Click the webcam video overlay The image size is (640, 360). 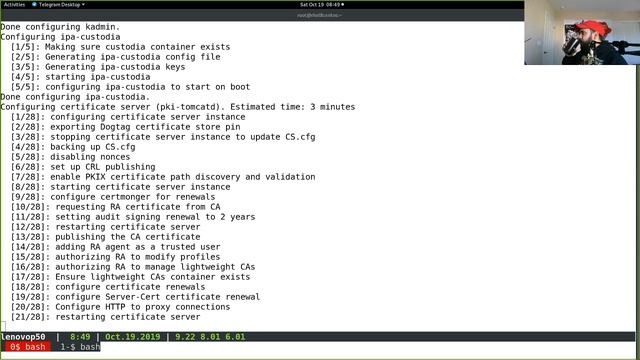point(582,32)
